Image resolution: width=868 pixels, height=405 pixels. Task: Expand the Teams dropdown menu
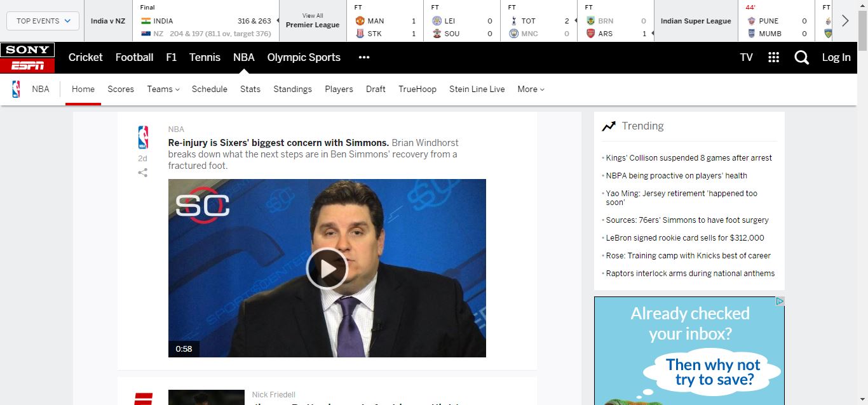[x=163, y=90]
